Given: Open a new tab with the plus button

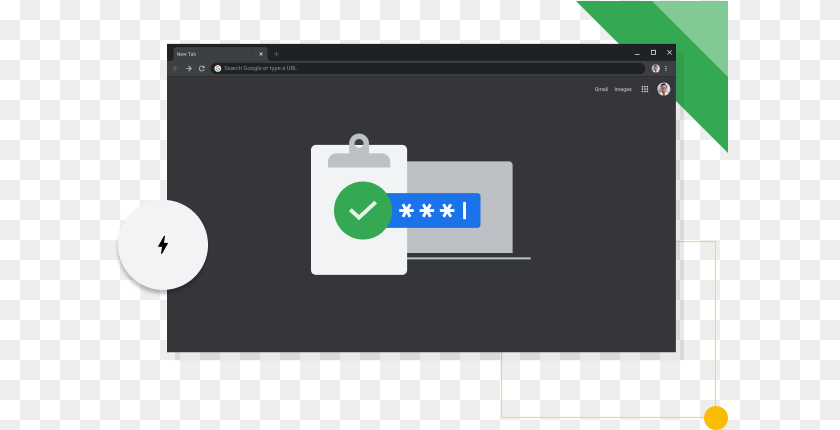Looking at the screenshot, I should [x=276, y=53].
